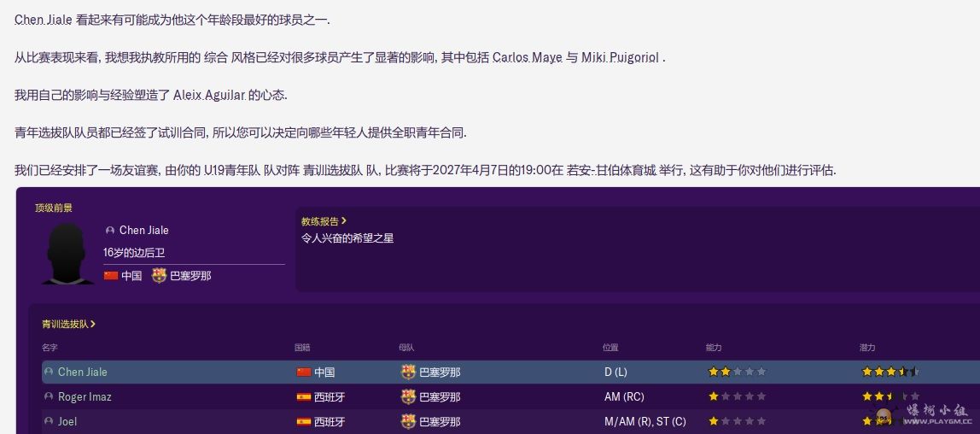Viewport: 980px width, 434px height.
Task: Open the Carlos Maye player link
Action: (527, 58)
